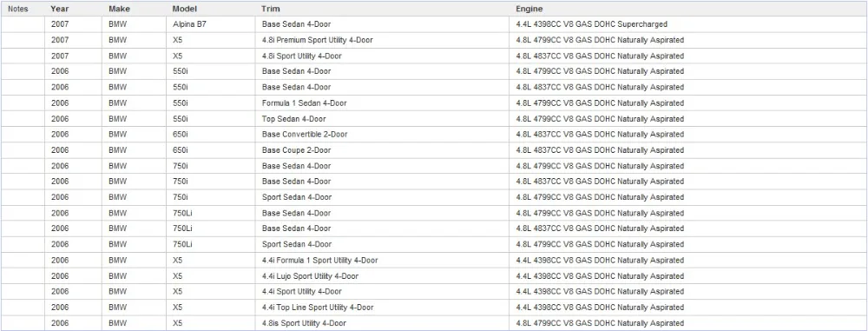Image resolution: width=868 pixels, height=331 pixels.
Task: Click the year 2007 in the Alpina B7 row
Action: coord(60,24)
